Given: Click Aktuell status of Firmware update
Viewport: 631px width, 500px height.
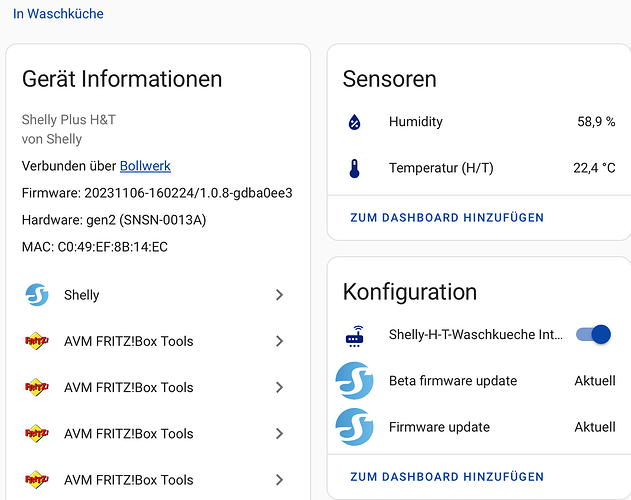Looking at the screenshot, I should pos(595,427).
